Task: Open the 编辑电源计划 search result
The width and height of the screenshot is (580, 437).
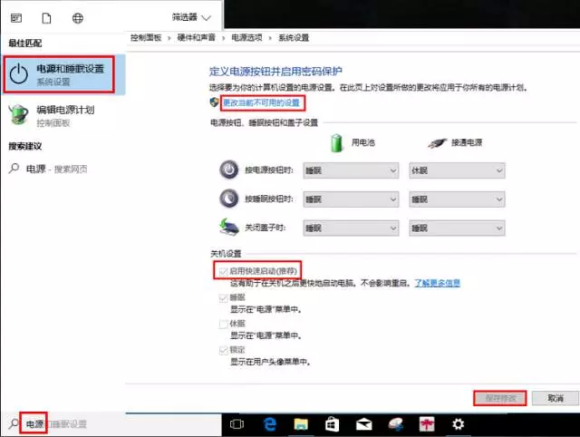Action: 63,116
